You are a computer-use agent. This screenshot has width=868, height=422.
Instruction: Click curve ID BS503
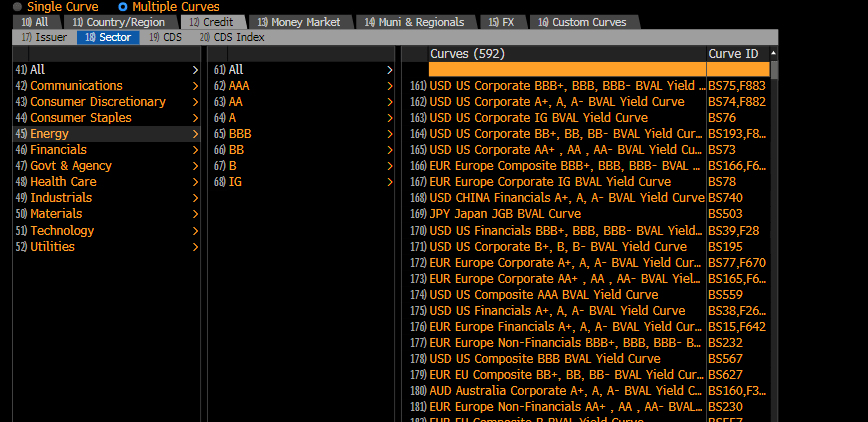[x=725, y=214]
